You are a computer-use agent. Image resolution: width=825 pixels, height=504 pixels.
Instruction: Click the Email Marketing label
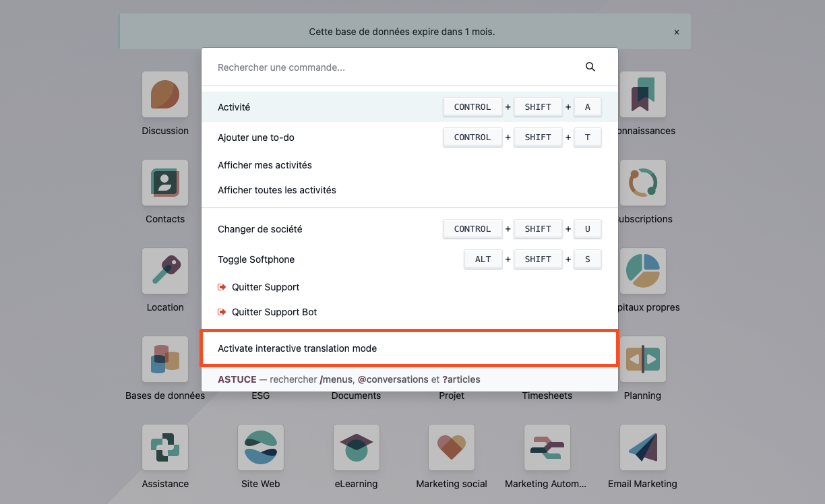click(642, 484)
